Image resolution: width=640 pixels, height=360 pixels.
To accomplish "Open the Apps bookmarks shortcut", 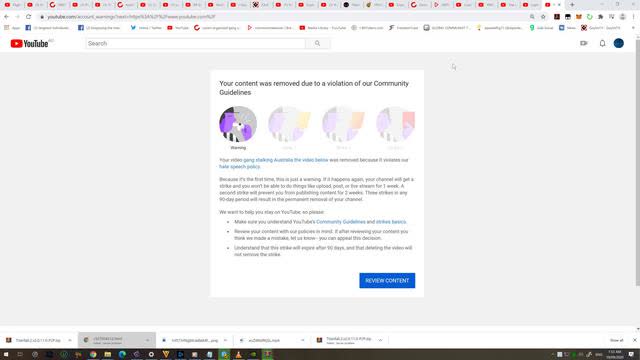I will point(12,28).
